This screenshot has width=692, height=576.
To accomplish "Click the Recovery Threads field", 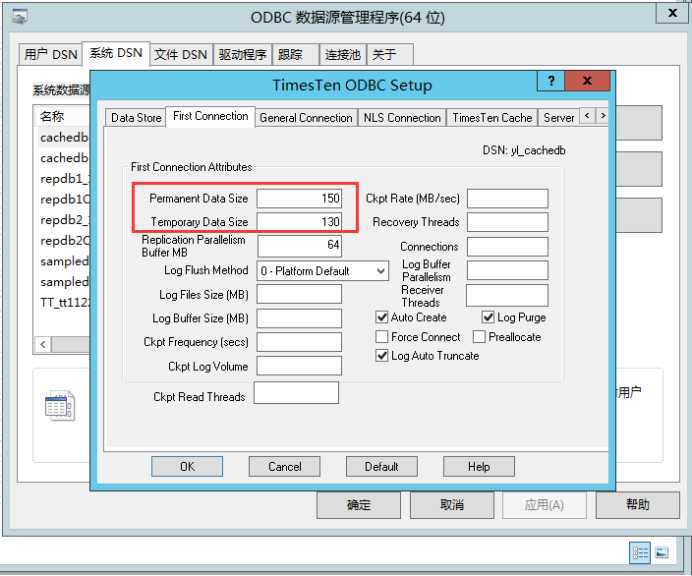I will [508, 222].
